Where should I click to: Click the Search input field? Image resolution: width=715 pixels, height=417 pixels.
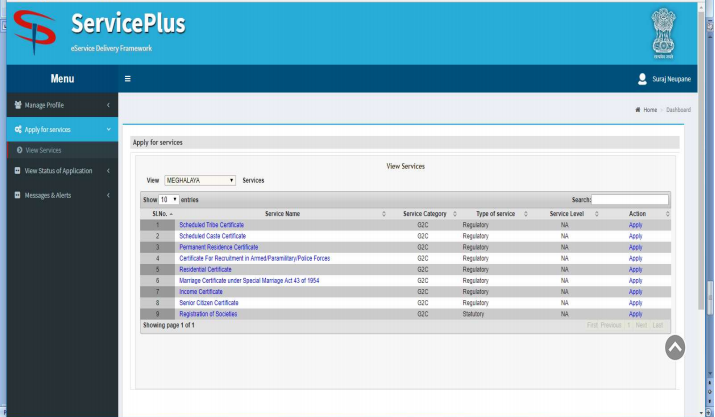click(630, 200)
